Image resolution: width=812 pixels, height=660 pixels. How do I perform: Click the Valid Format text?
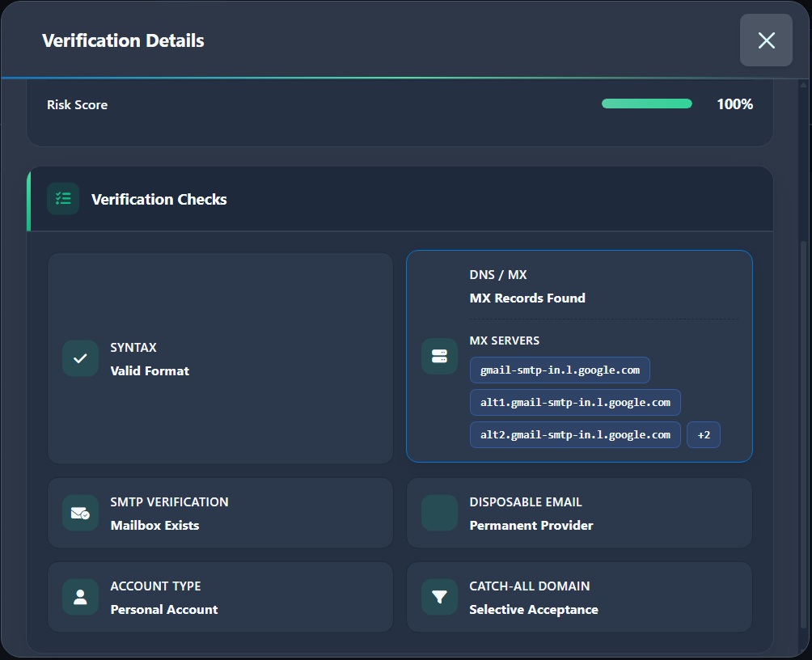[150, 371]
